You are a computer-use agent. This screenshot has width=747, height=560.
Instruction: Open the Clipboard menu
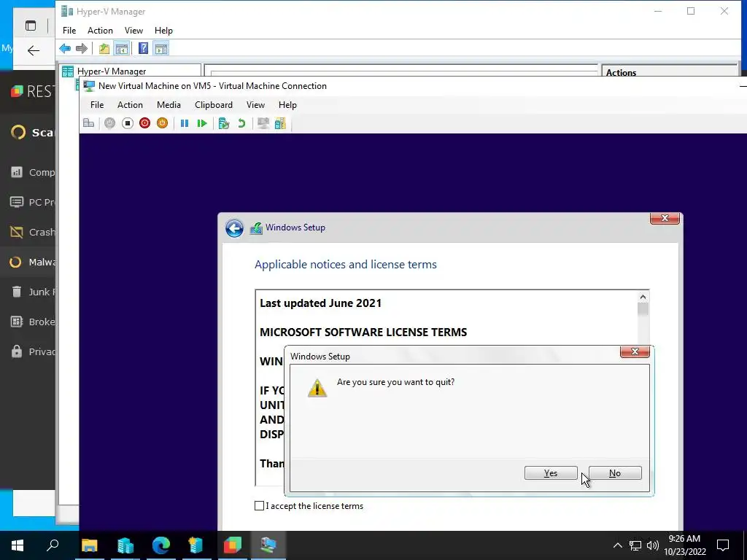pos(214,105)
